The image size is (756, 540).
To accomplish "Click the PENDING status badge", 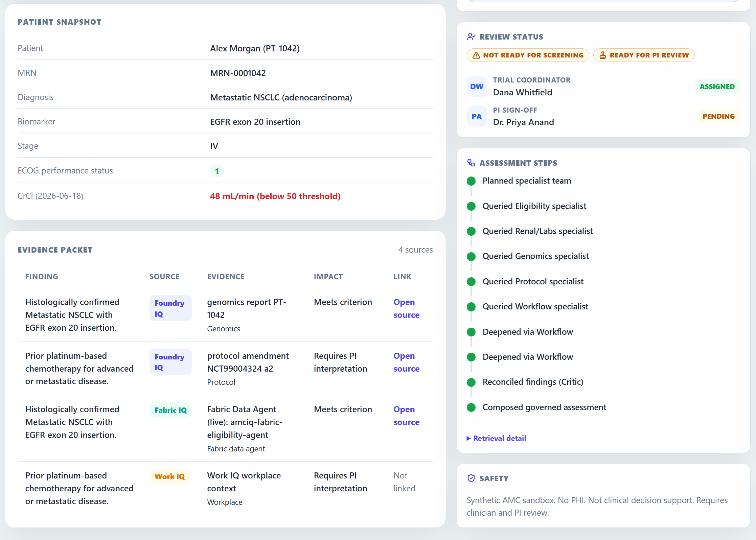I will tap(718, 116).
